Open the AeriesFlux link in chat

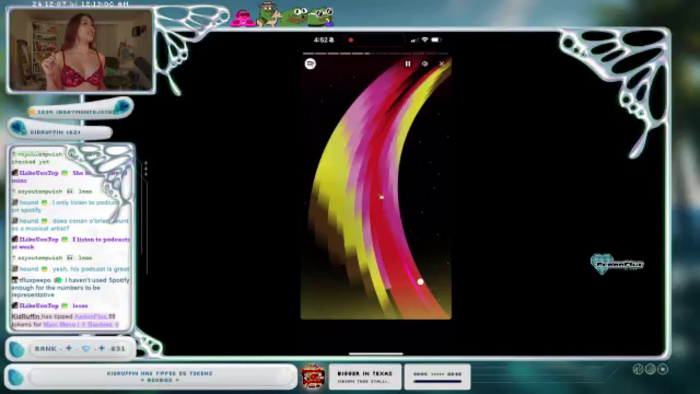point(91,316)
